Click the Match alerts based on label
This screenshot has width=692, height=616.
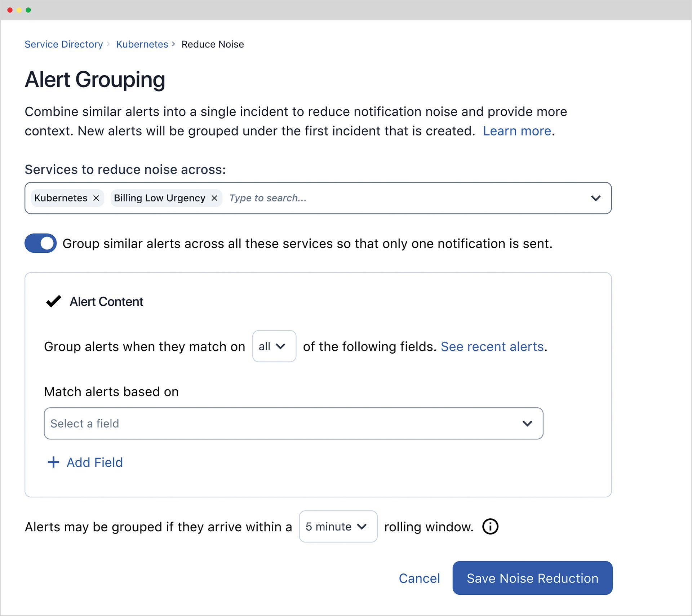pos(111,392)
